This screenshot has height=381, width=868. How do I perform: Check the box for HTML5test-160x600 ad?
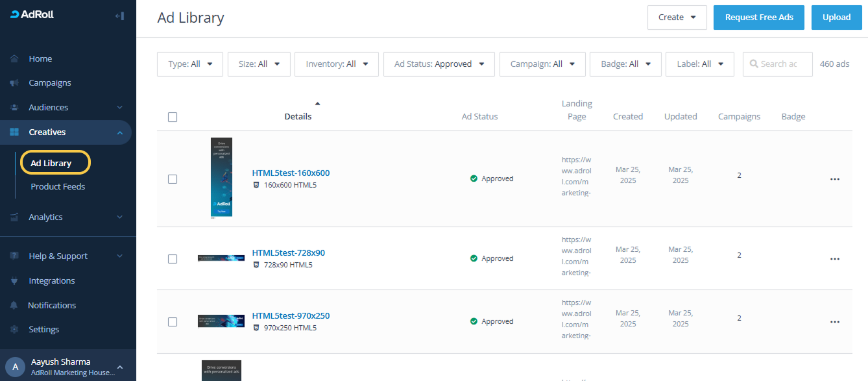173,179
